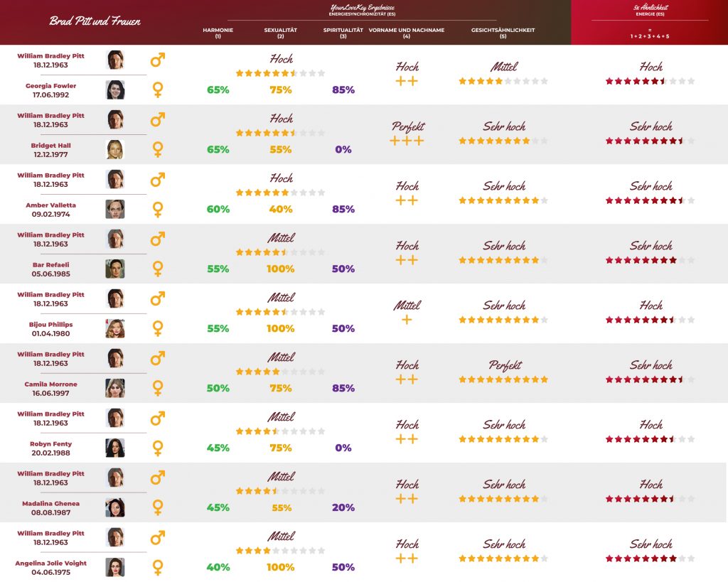Open Amber Valletta's portrait thumbnail
Screen dimensions: 728x582
115,209
